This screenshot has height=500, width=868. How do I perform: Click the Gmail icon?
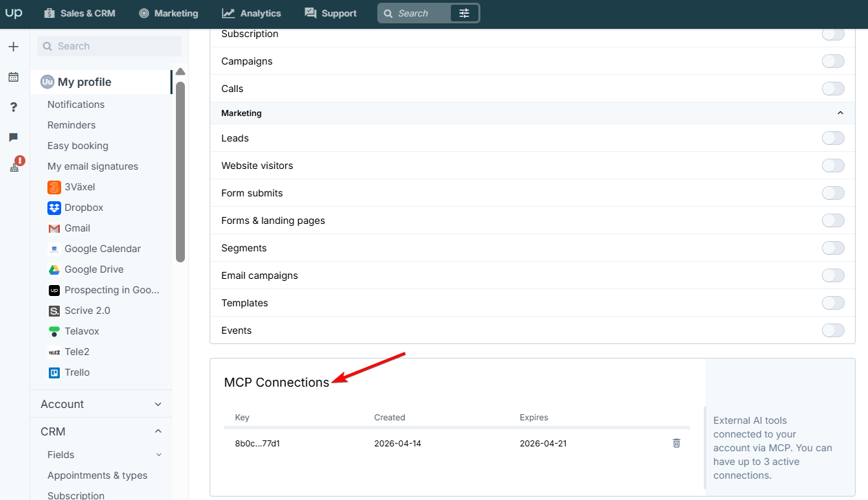(54, 228)
